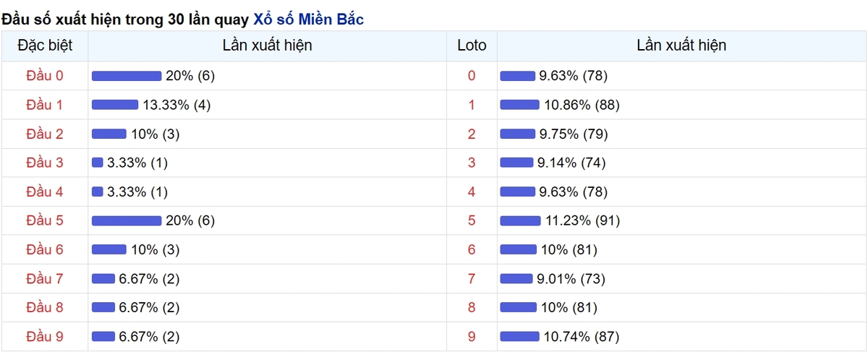Click the progress bar for Đầu 0
Image resolution: width=868 pixels, height=352 pixels.
127,76
